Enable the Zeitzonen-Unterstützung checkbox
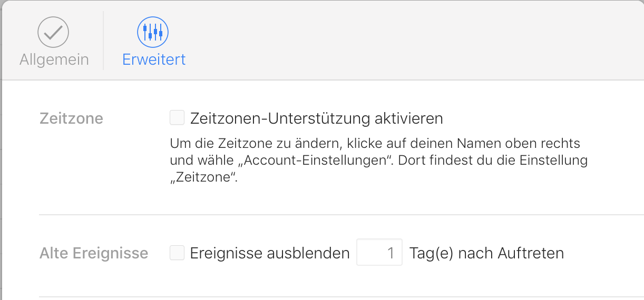This screenshot has height=300, width=644. (x=177, y=118)
